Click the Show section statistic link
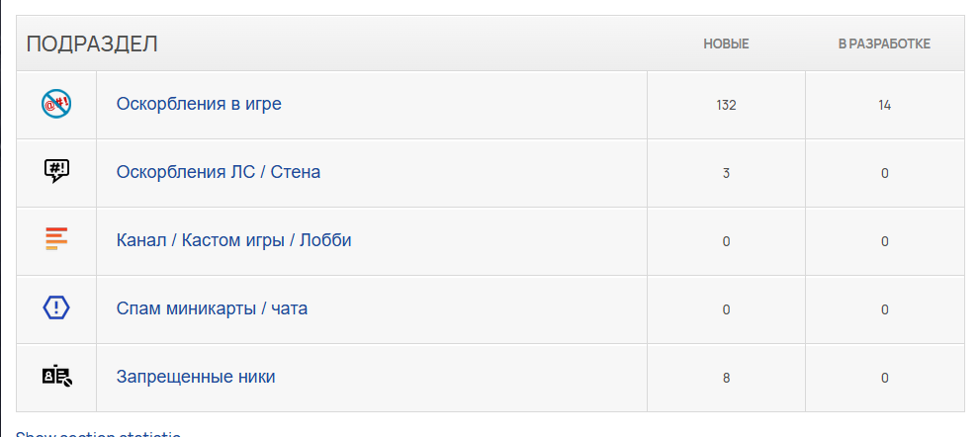Screen dimensions: 980x437 pyautogui.click(x=98, y=433)
